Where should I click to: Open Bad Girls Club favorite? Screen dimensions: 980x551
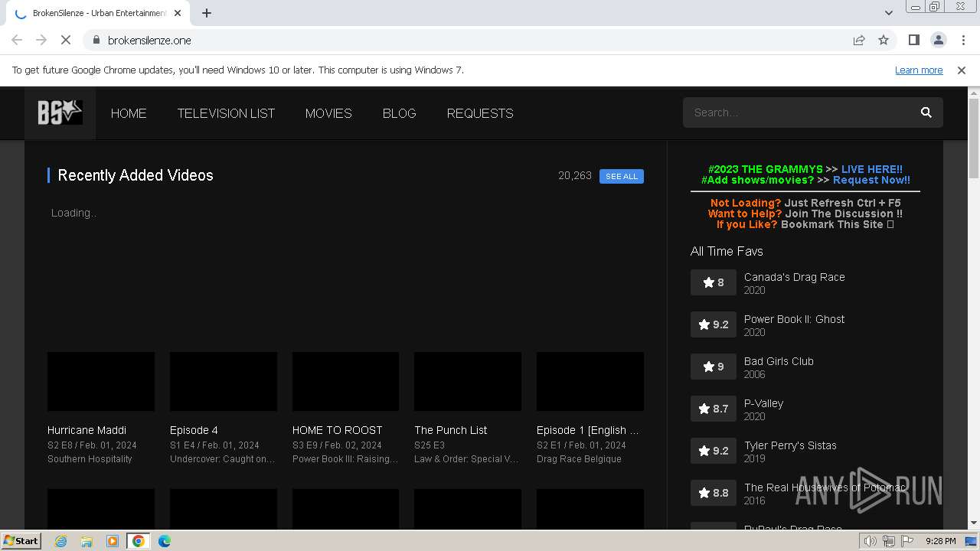tap(779, 361)
